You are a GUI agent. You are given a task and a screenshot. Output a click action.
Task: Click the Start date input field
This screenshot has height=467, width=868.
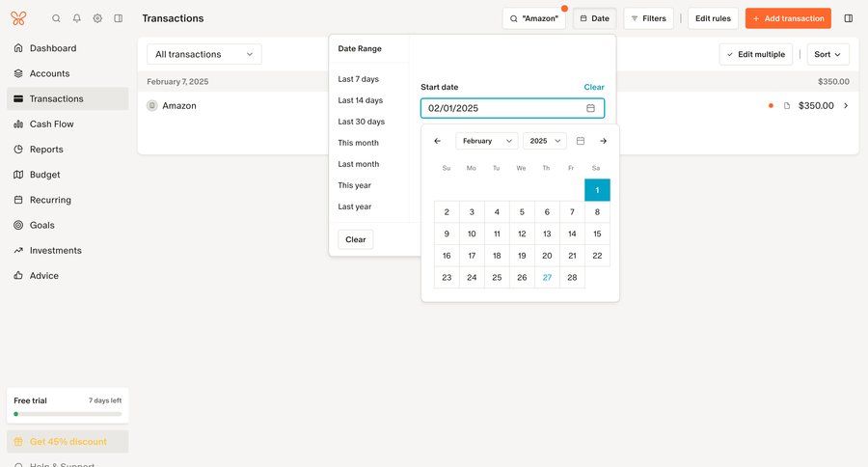pyautogui.click(x=513, y=108)
